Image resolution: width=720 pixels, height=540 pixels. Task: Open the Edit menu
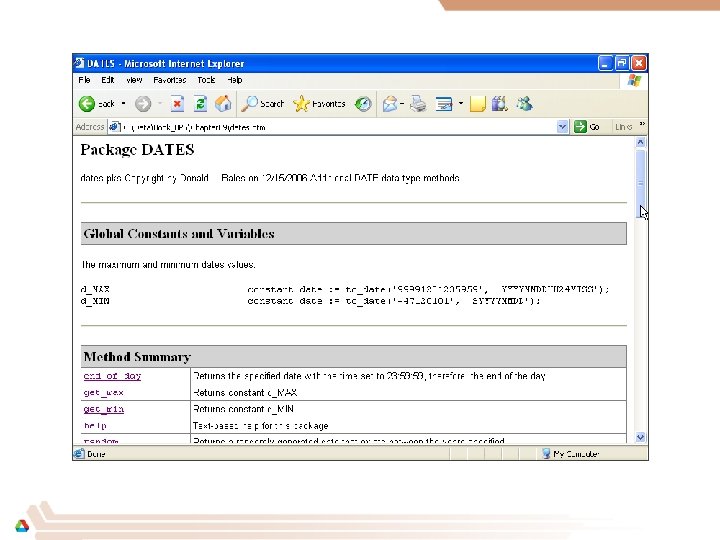107,80
